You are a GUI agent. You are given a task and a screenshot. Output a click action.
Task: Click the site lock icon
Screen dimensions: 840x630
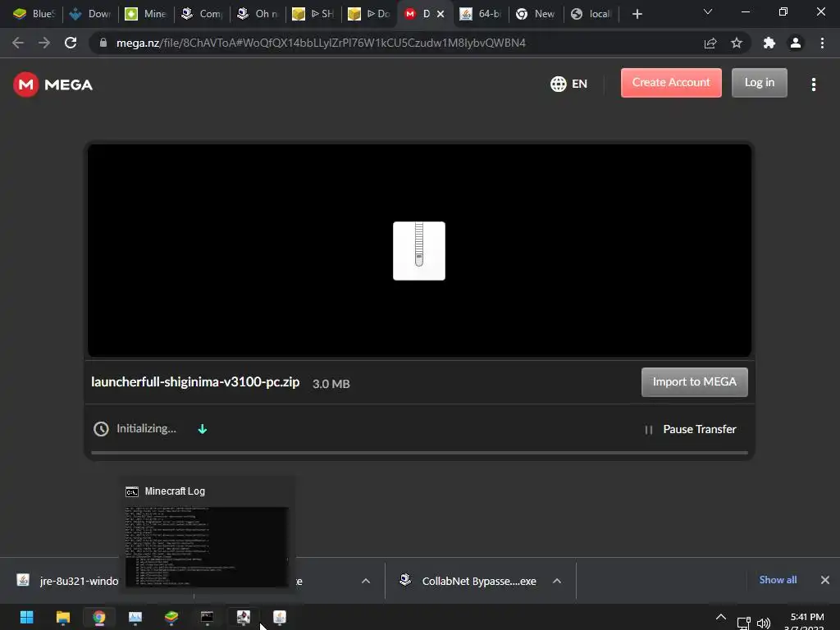click(103, 43)
